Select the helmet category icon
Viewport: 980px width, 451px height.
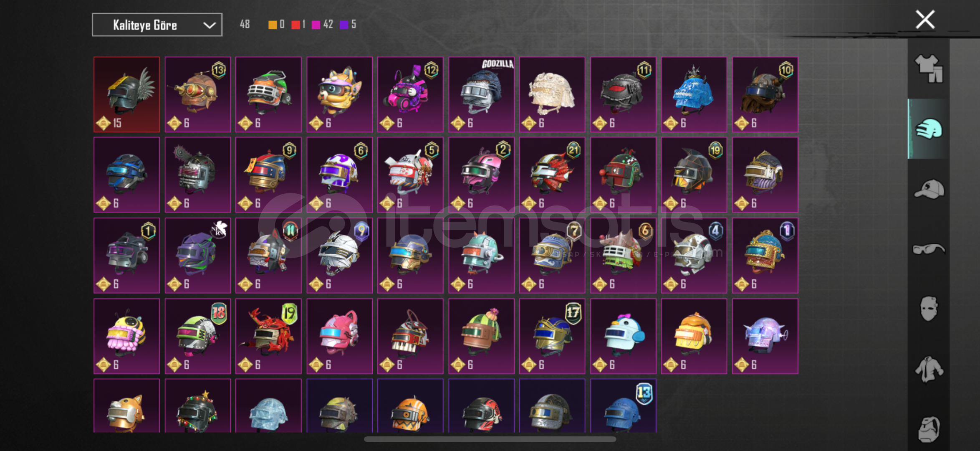[929, 129]
